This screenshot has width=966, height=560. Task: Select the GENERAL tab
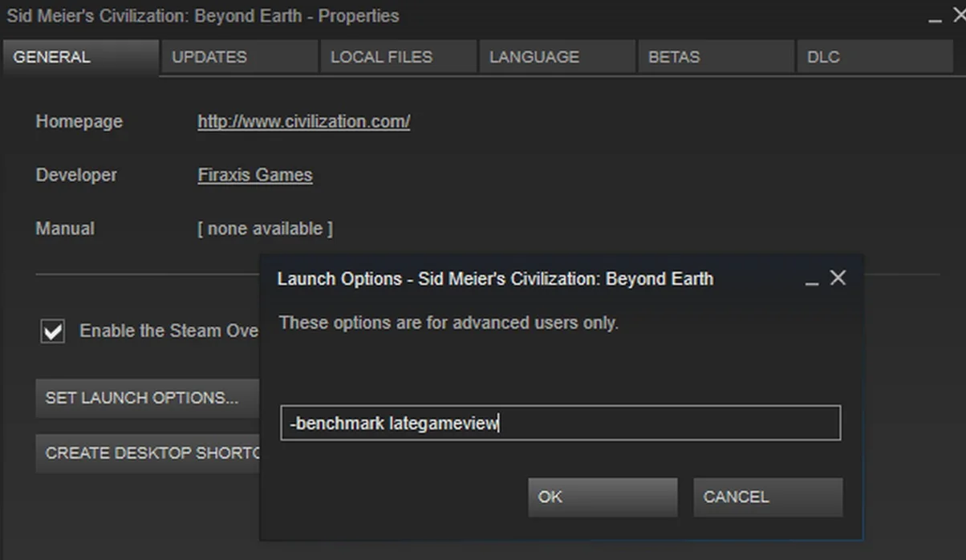tap(80, 57)
